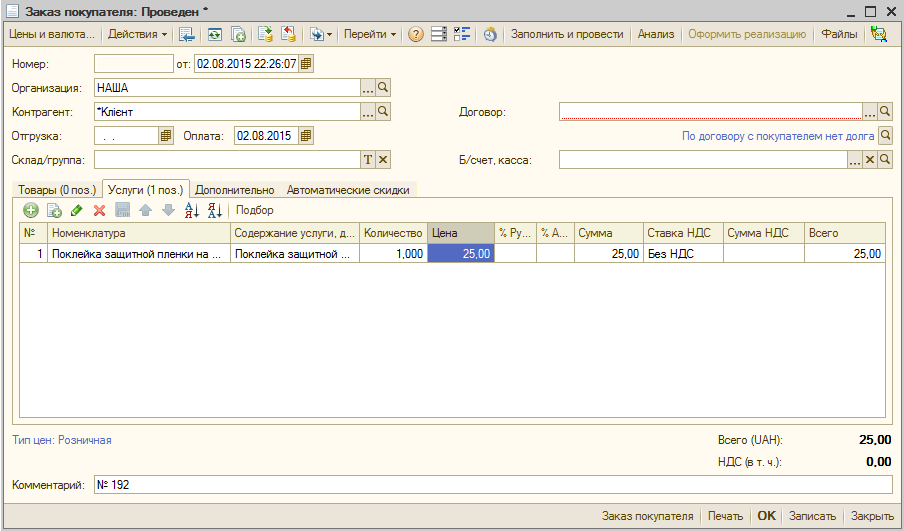Viewport: 904px width, 531px height.
Task: Click the Номенклатура column header
Action: 138,234
